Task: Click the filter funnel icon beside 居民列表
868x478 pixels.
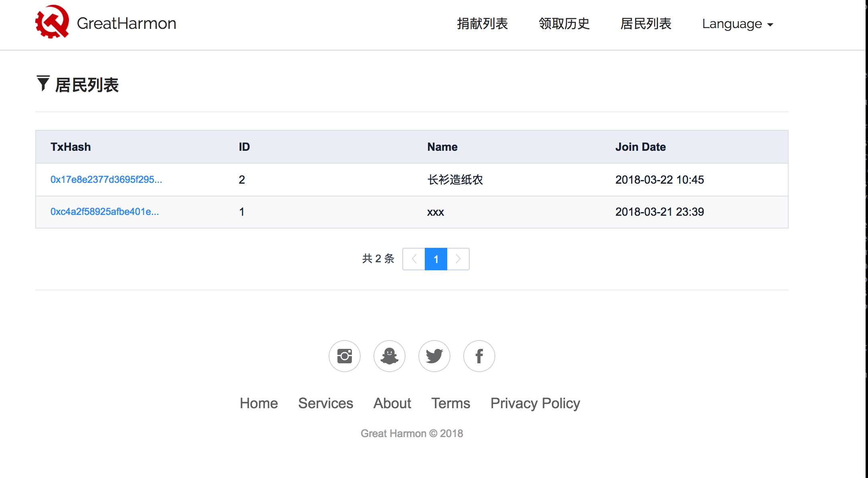Action: click(43, 83)
